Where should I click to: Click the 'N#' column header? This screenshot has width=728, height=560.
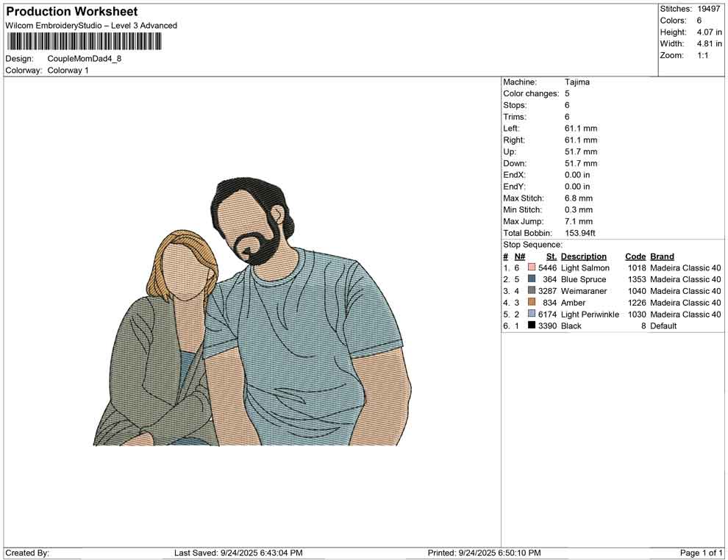[x=520, y=256]
